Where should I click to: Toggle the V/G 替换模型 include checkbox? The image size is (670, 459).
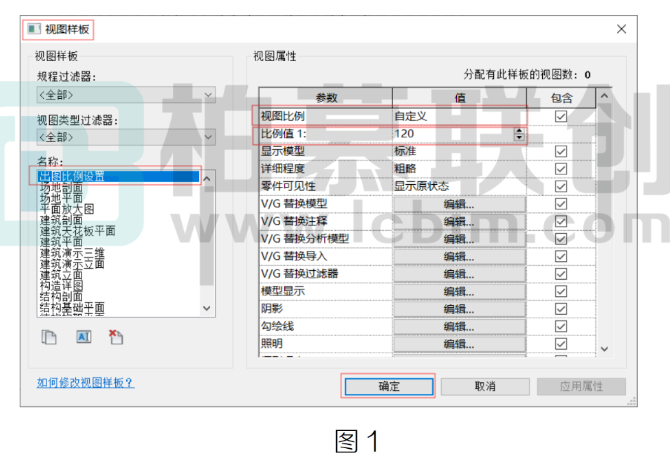click(561, 204)
